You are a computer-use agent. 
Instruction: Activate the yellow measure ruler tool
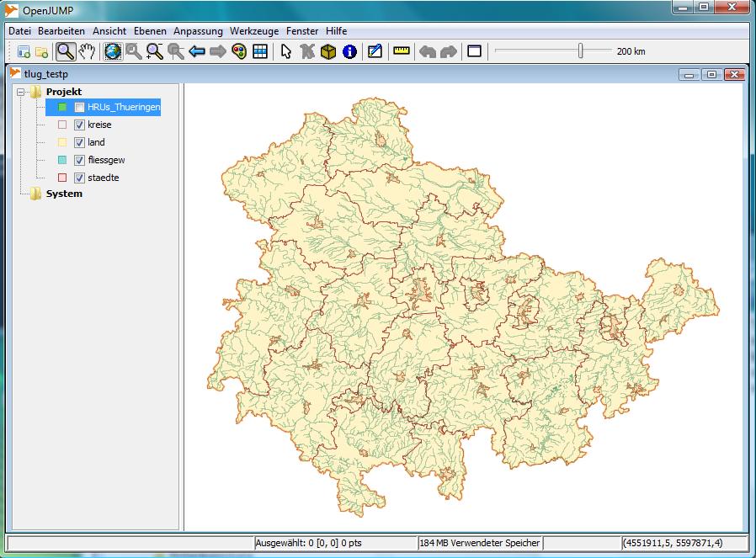pos(401,51)
